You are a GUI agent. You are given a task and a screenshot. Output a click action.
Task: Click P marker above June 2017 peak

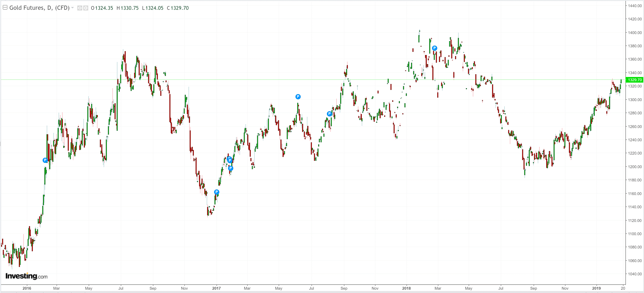click(x=298, y=97)
